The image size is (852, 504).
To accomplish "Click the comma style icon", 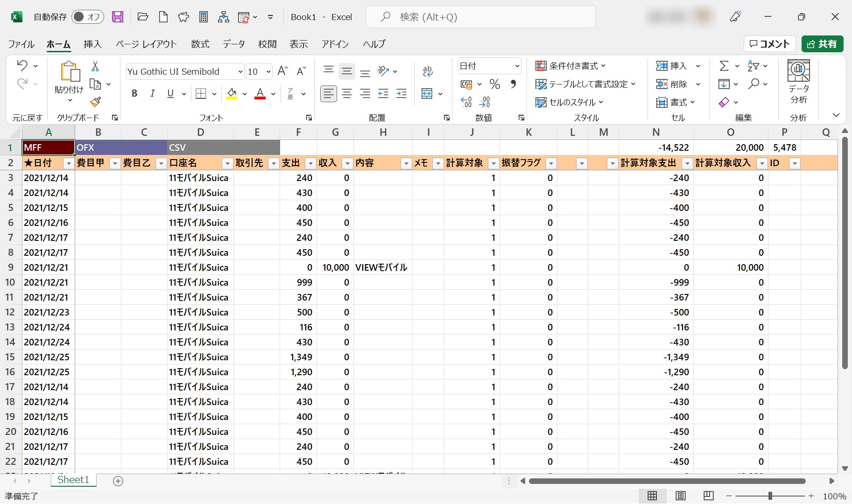I will (513, 84).
